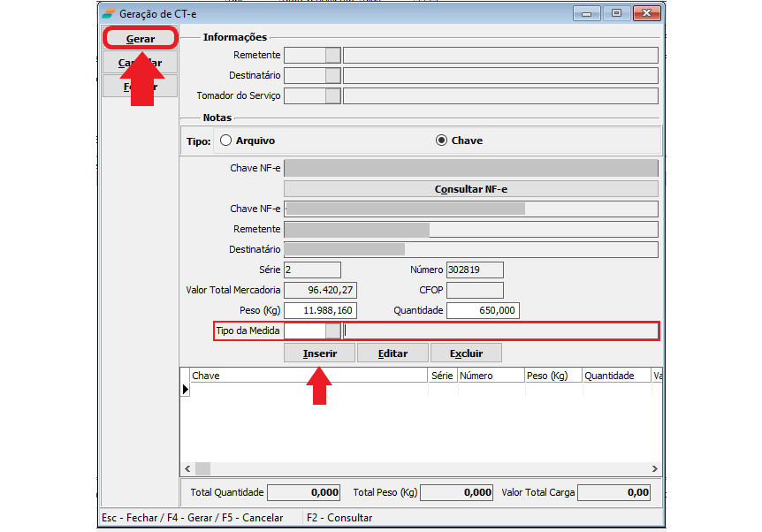Select the Chave radio option
Image resolution: width=762 pixels, height=532 pixels.
coord(441,141)
